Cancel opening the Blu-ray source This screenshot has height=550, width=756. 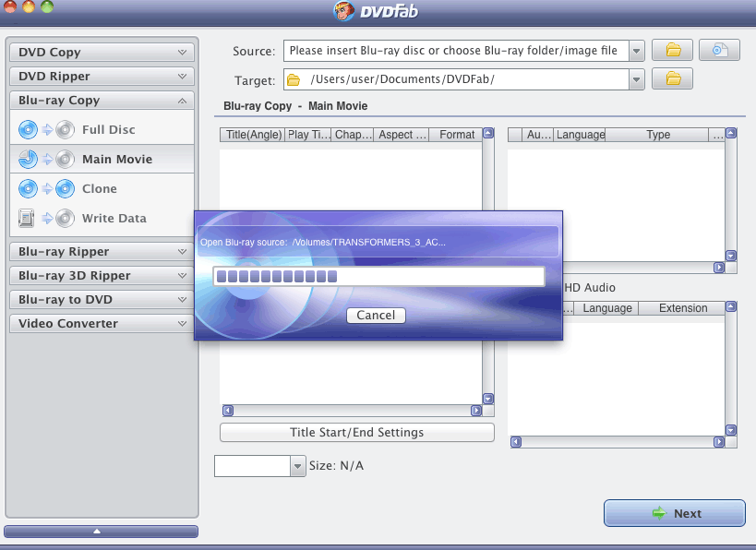pos(376,316)
